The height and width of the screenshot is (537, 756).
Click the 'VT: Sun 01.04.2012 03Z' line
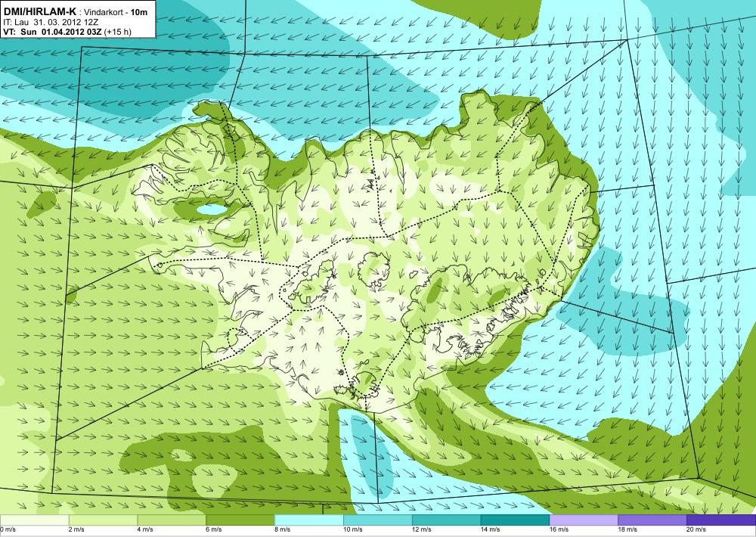coord(52,33)
